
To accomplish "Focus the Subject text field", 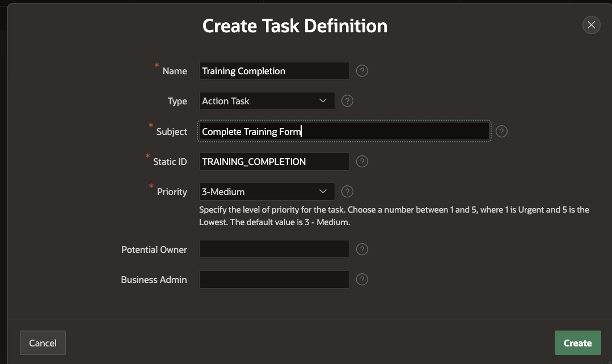I will pos(344,132).
